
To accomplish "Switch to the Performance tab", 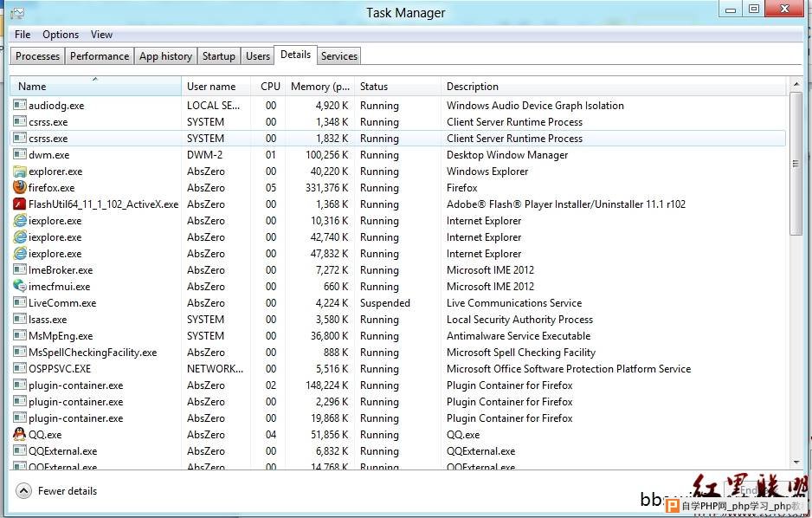I will [100, 56].
